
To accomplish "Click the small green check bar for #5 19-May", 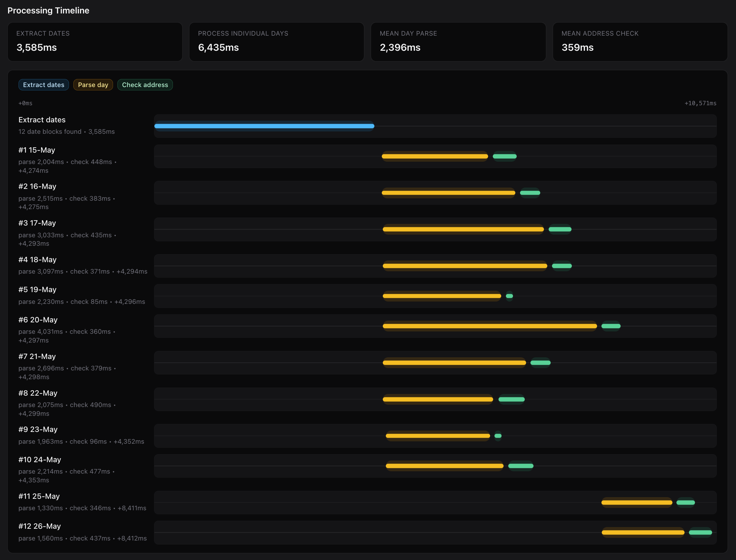I will pos(509,296).
